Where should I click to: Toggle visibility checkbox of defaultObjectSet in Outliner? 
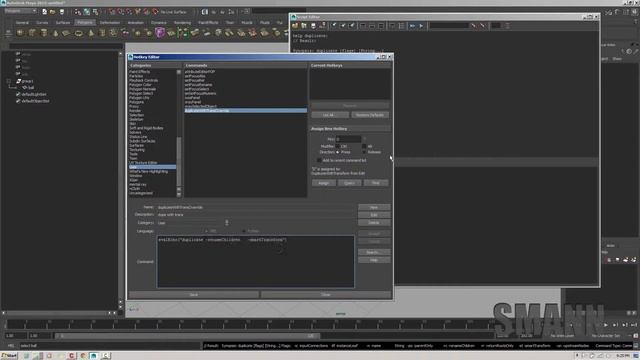(18, 101)
